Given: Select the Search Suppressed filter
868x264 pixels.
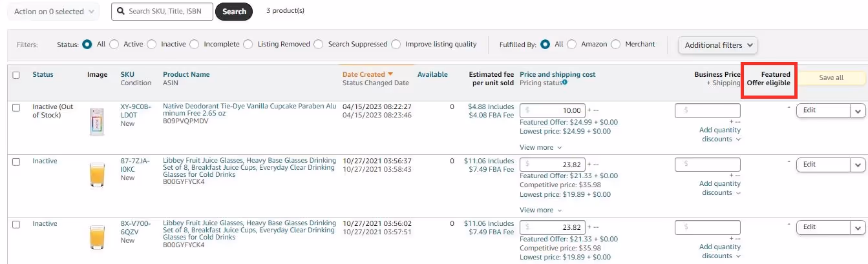Looking at the screenshot, I should click(318, 45).
